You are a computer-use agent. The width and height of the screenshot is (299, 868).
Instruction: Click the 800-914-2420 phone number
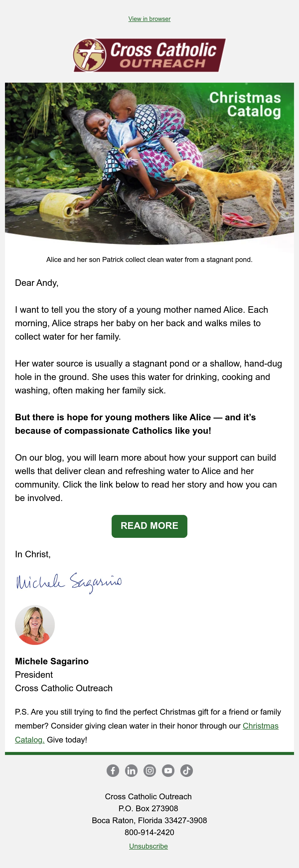(149, 832)
